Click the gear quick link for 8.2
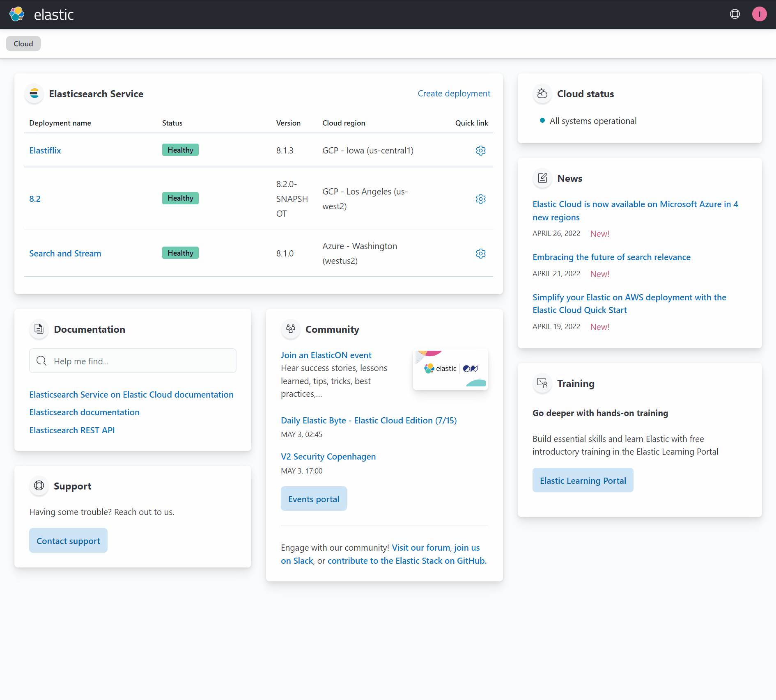 [x=480, y=199]
